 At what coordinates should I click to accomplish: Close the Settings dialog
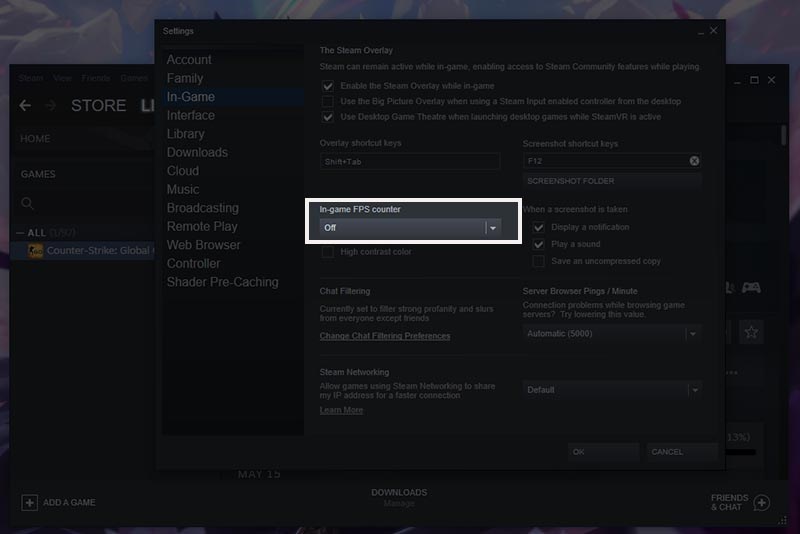pos(713,31)
